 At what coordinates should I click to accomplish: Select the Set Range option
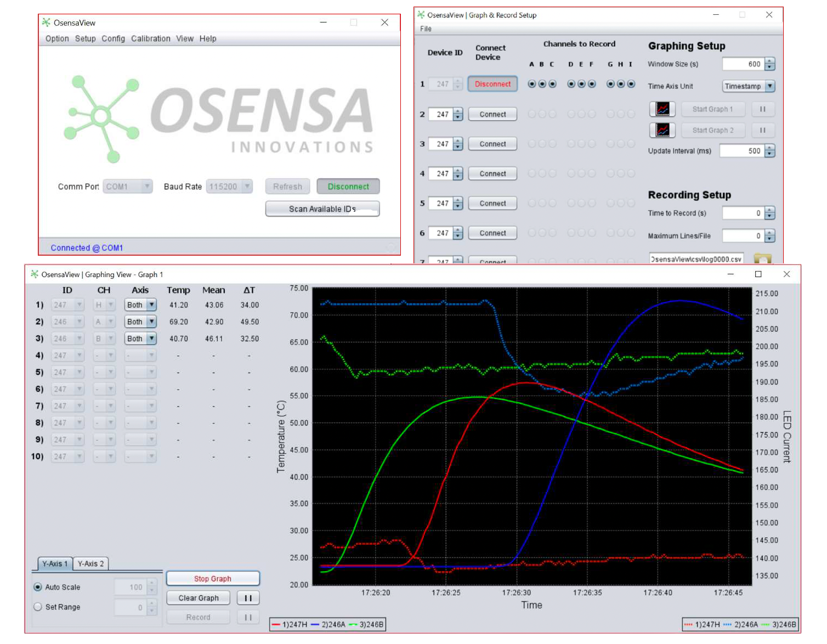[37, 607]
